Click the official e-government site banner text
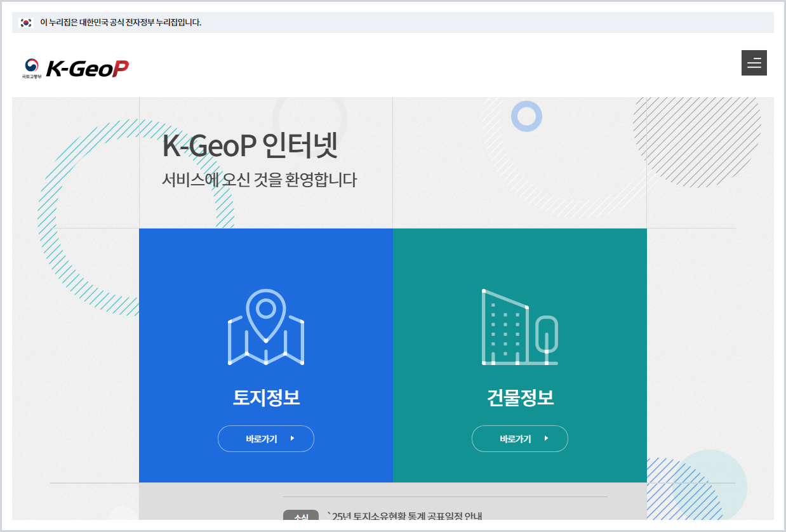Viewport: 786px width, 532px height. (121, 23)
